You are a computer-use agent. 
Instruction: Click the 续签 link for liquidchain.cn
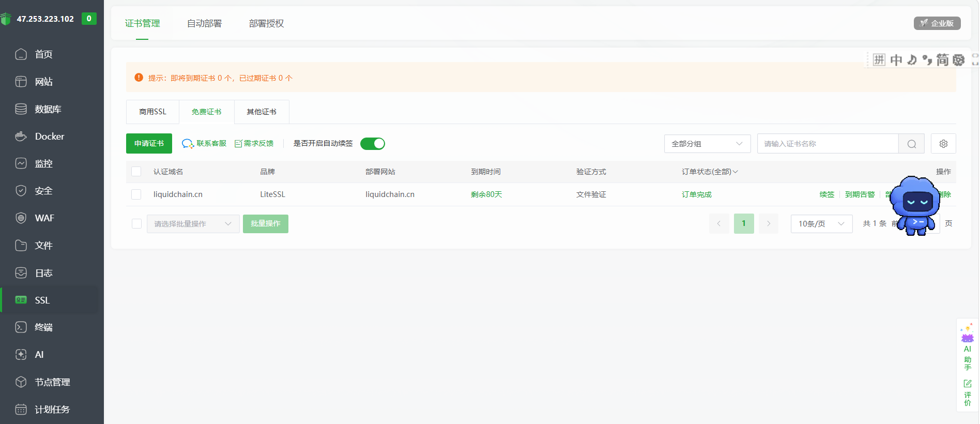tap(827, 194)
